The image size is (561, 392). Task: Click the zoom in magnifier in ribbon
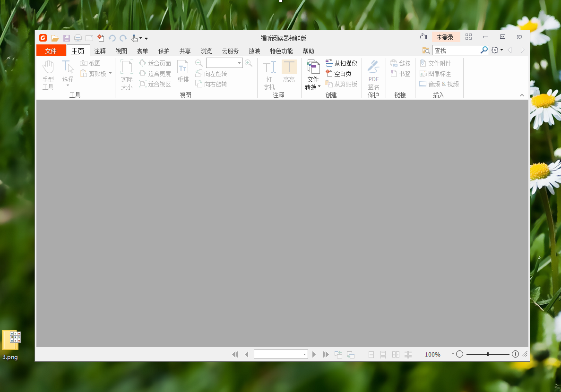coord(249,63)
